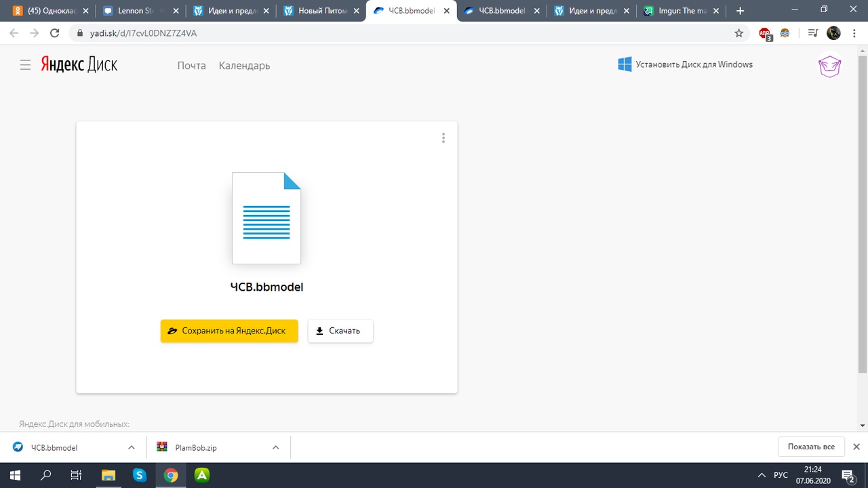Click the ЧСВ.bbmodel file name
Viewport: 868px width, 488px height.
267,287
